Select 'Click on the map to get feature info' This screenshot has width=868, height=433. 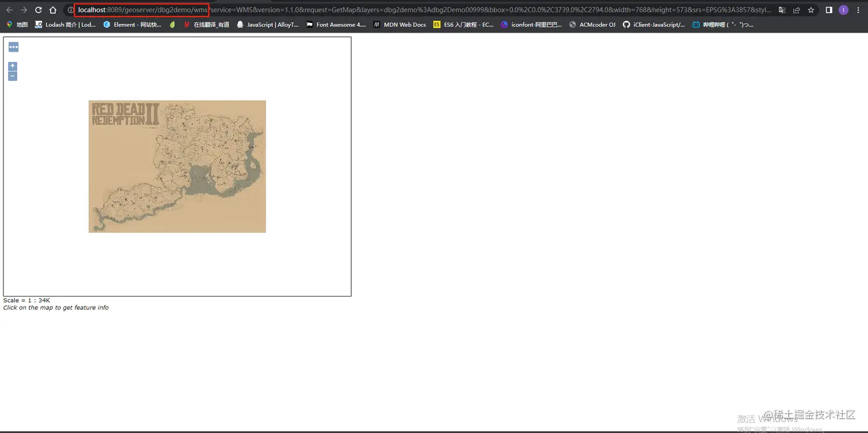point(56,307)
